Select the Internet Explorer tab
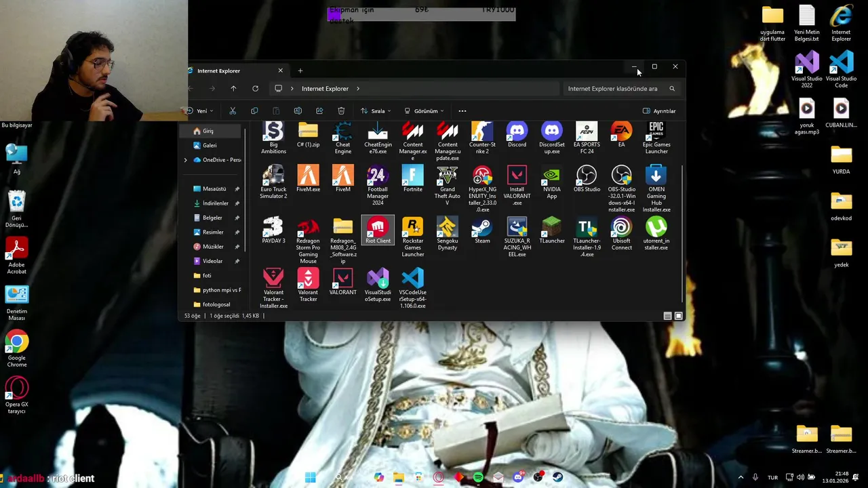This screenshot has height=488, width=868. (235, 70)
